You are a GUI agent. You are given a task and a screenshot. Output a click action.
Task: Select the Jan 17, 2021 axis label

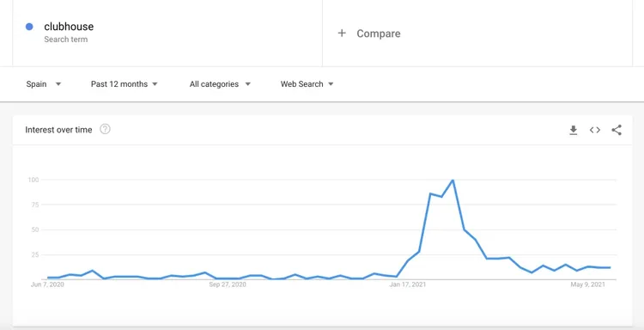pos(407,284)
